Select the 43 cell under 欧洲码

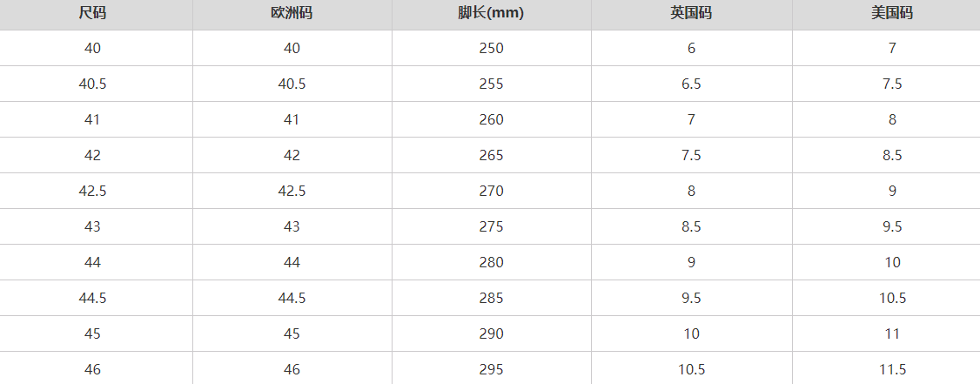(x=292, y=226)
